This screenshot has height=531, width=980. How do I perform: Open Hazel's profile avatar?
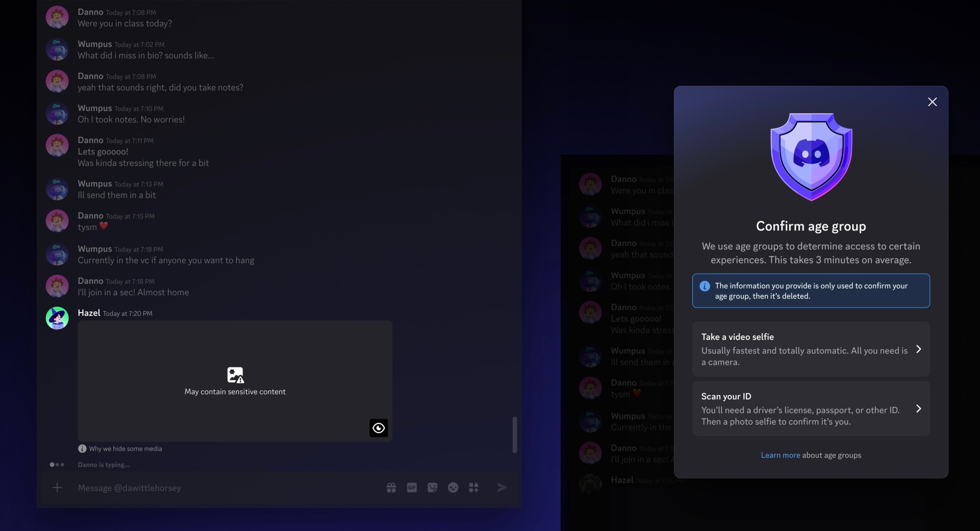click(x=57, y=318)
